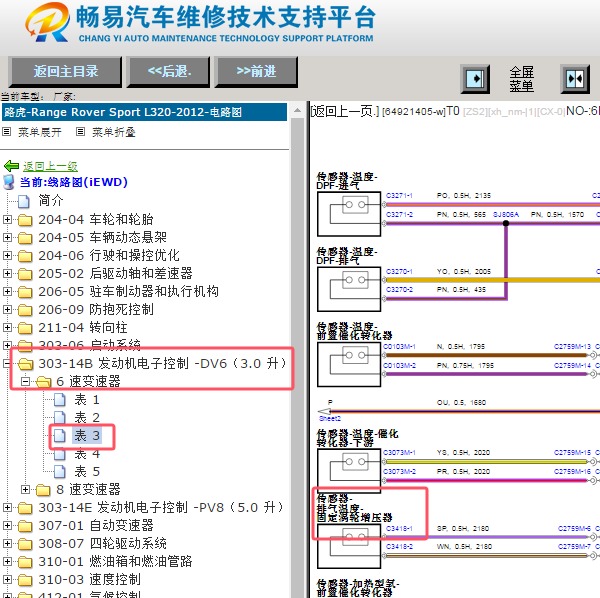
Task: Click folder icon of 303-14E 发动机电子控制
Action: click(x=25, y=508)
